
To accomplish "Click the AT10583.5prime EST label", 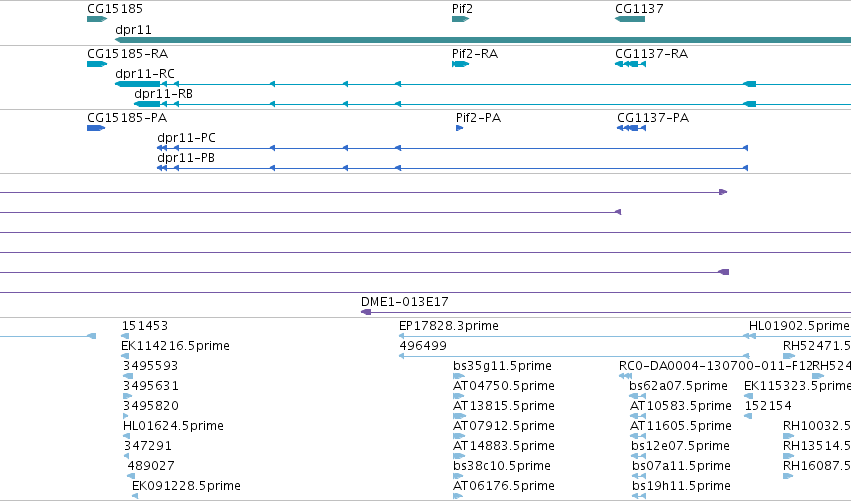I will pyautogui.click(x=681, y=406).
